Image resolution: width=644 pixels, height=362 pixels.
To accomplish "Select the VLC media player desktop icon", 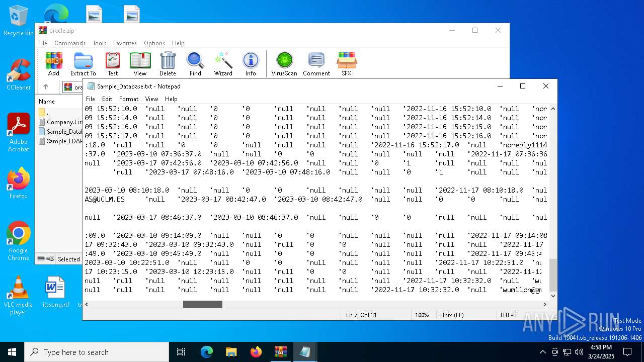I will [x=18, y=296].
